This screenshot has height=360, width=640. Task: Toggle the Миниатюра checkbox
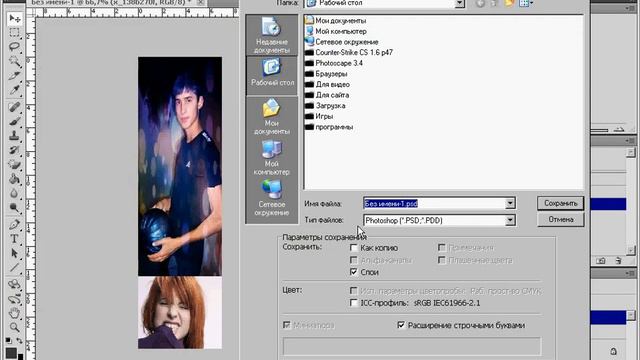click(x=287, y=325)
